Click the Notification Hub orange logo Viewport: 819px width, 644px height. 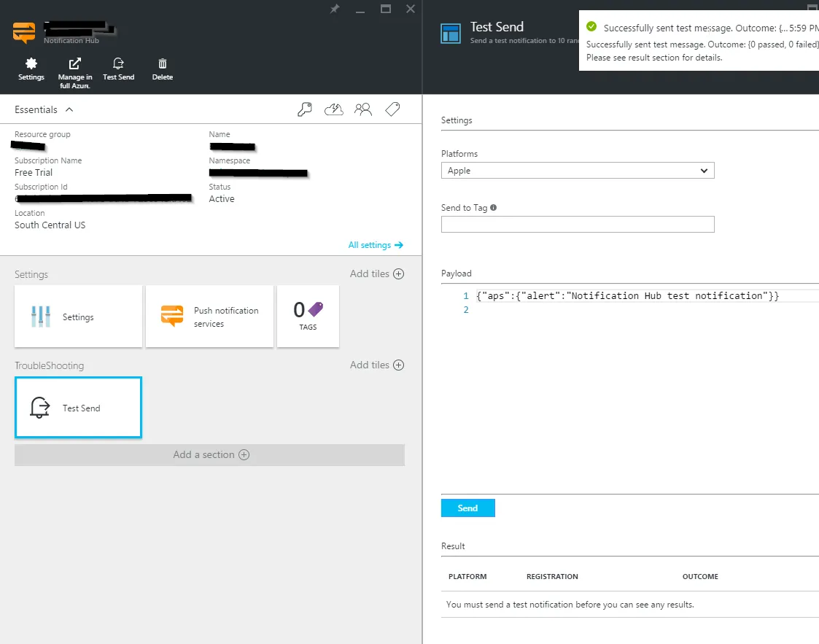pyautogui.click(x=24, y=32)
